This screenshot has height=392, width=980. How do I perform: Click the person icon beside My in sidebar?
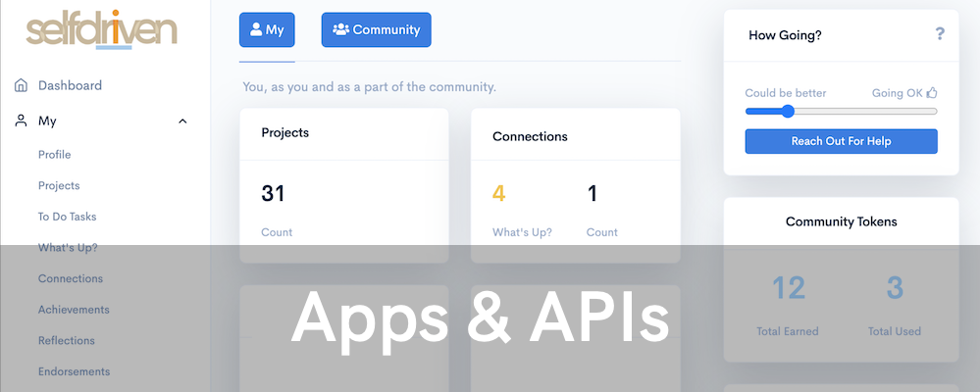point(21,122)
